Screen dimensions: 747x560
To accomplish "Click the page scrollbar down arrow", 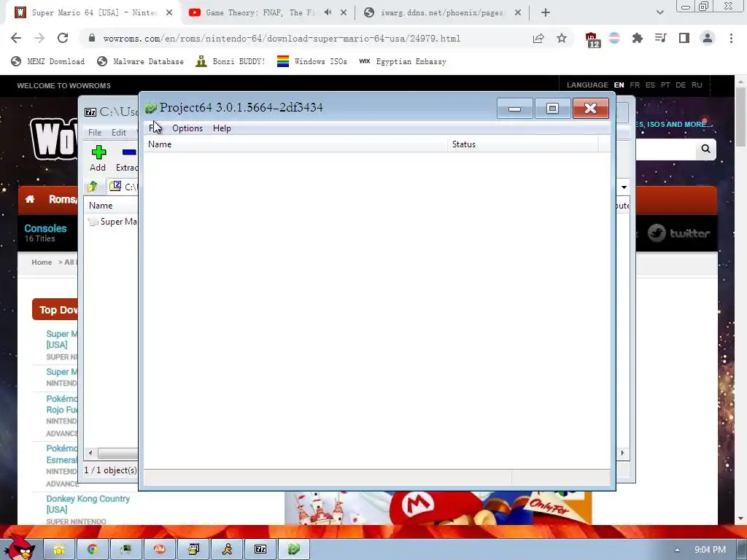I will point(740,518).
